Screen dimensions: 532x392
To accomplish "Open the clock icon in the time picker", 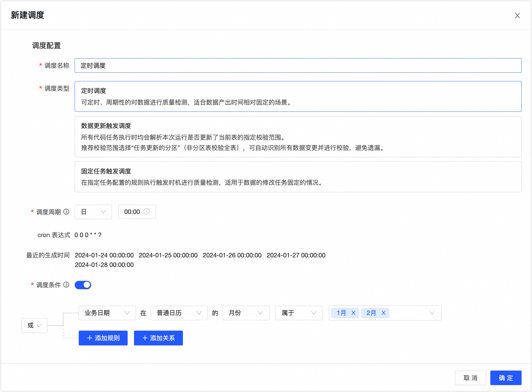I will point(147,212).
